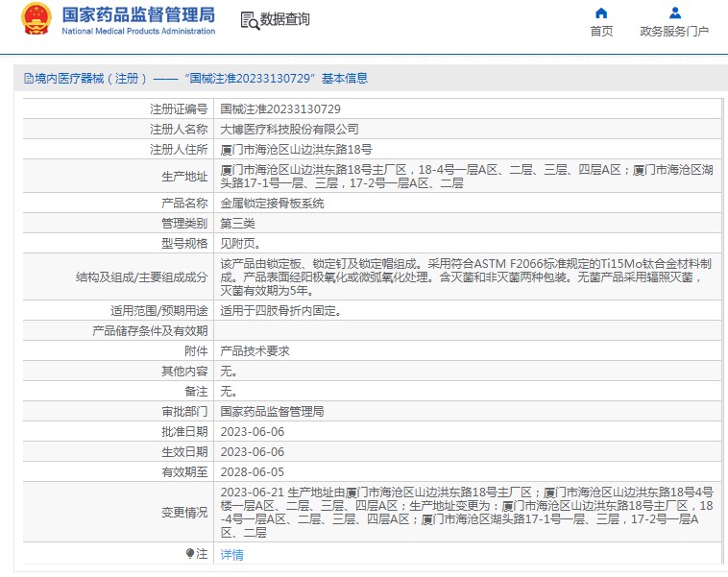The height and width of the screenshot is (577, 728).
Task: Click the 适用范围/预期用途 label
Action: point(158,310)
